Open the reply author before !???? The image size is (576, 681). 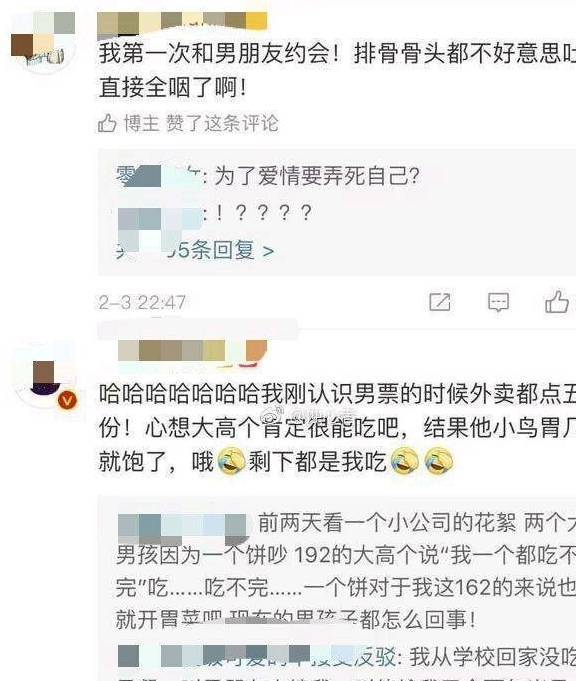159,215
